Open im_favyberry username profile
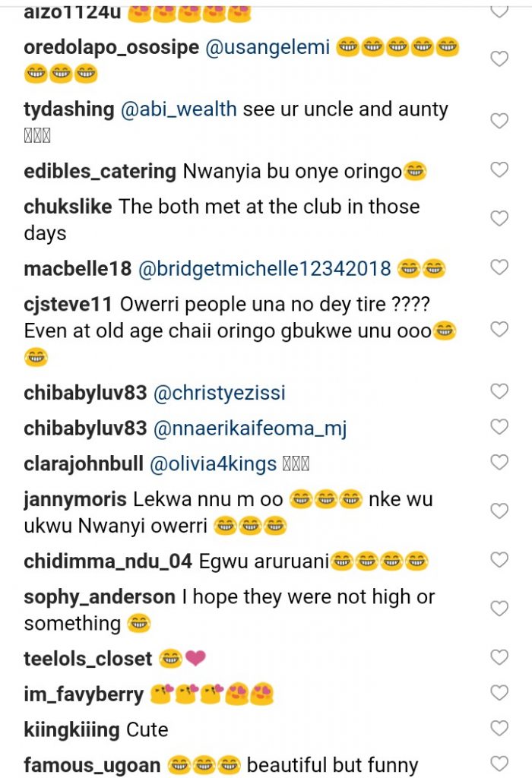 (x=84, y=694)
